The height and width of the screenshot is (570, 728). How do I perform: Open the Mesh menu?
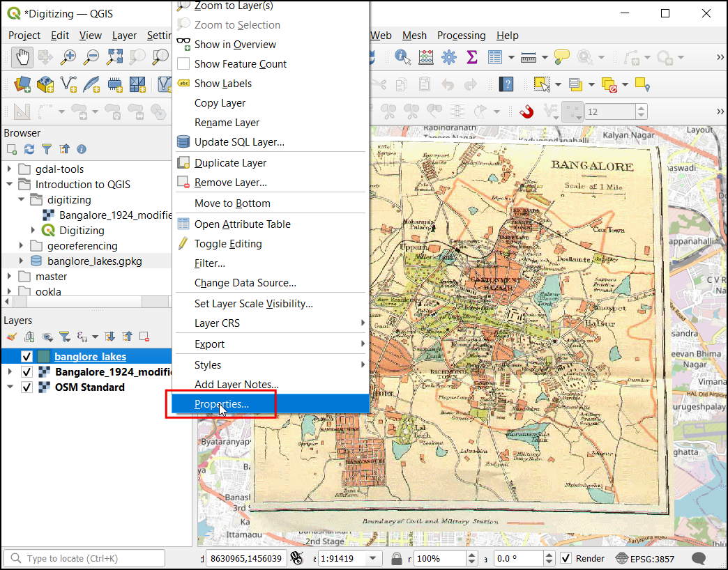(x=414, y=36)
